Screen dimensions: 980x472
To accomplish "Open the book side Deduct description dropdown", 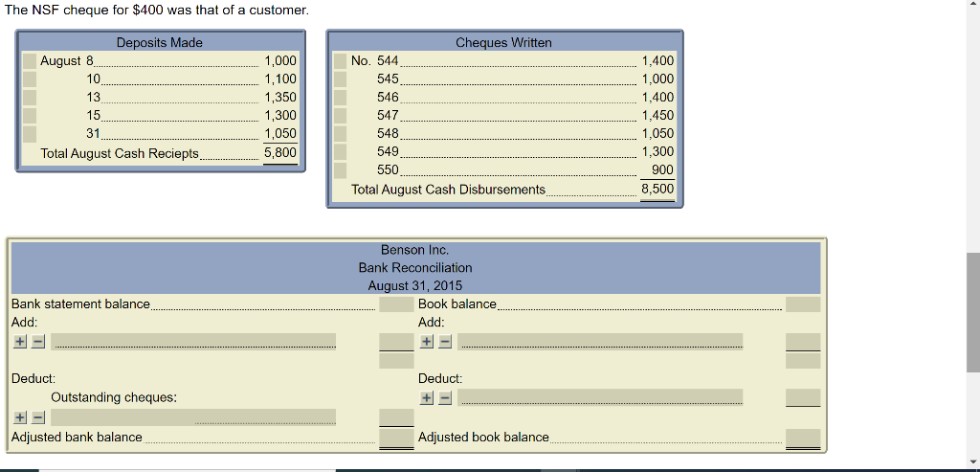I will tap(600, 397).
